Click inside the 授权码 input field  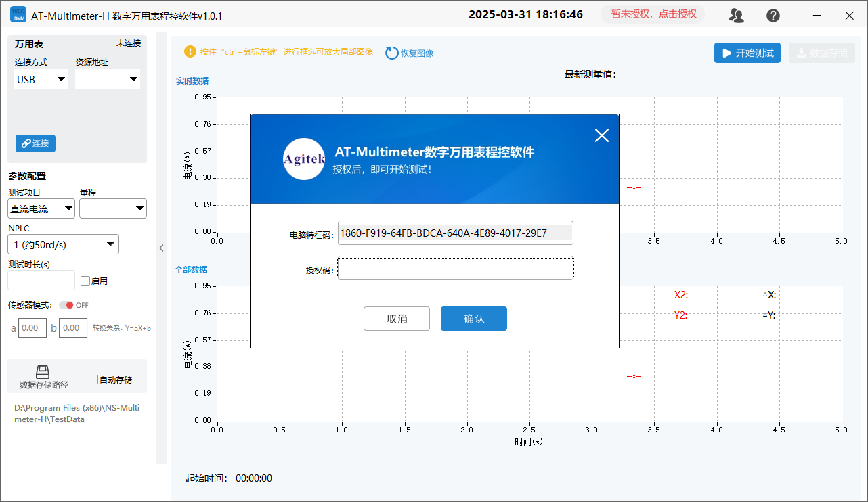tap(455, 268)
